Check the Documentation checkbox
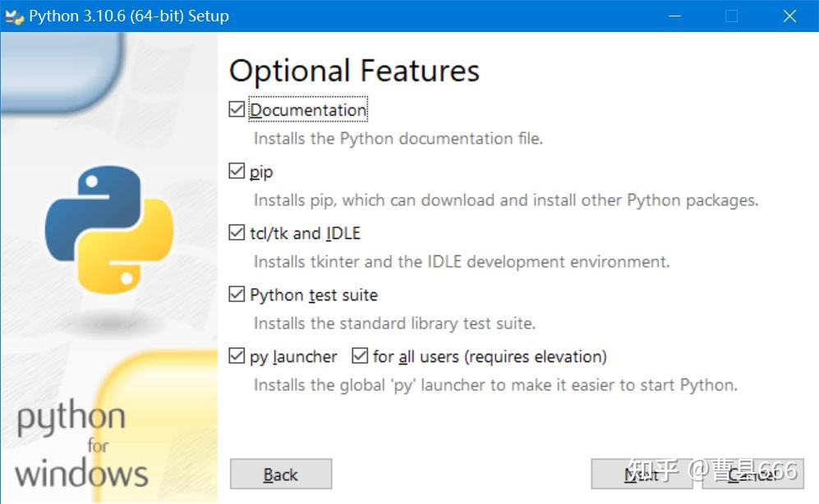This screenshot has width=819, height=504. coord(237,108)
